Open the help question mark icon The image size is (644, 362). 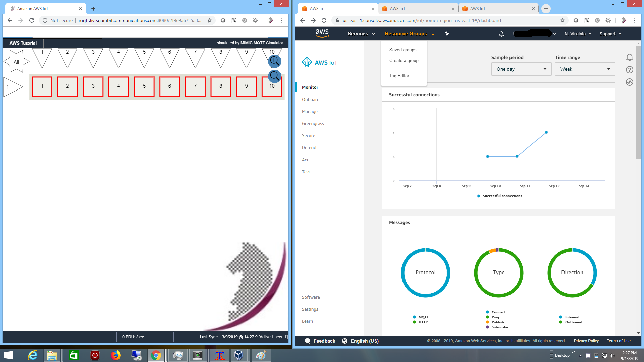coord(630,70)
